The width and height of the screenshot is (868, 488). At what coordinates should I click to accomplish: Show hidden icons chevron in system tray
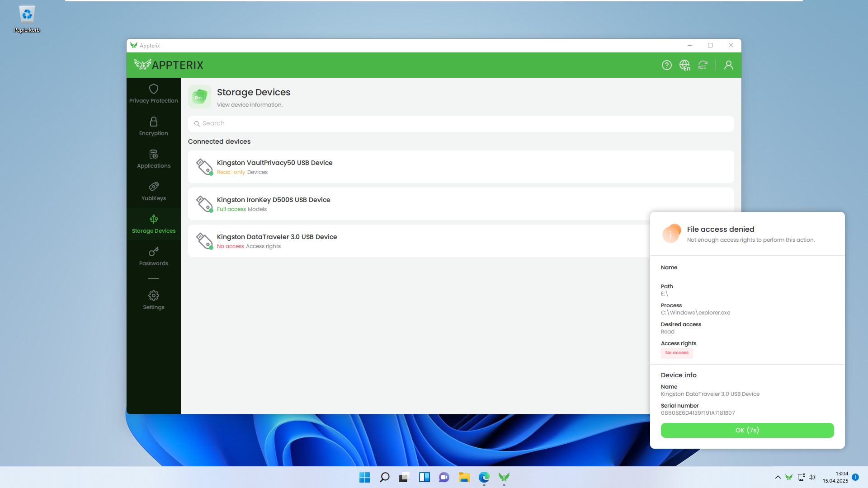point(778,477)
